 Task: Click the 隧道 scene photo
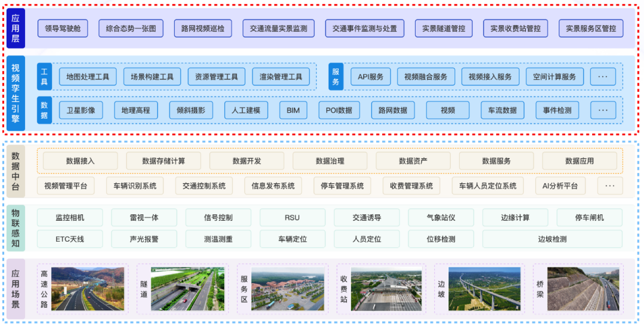(x=187, y=289)
